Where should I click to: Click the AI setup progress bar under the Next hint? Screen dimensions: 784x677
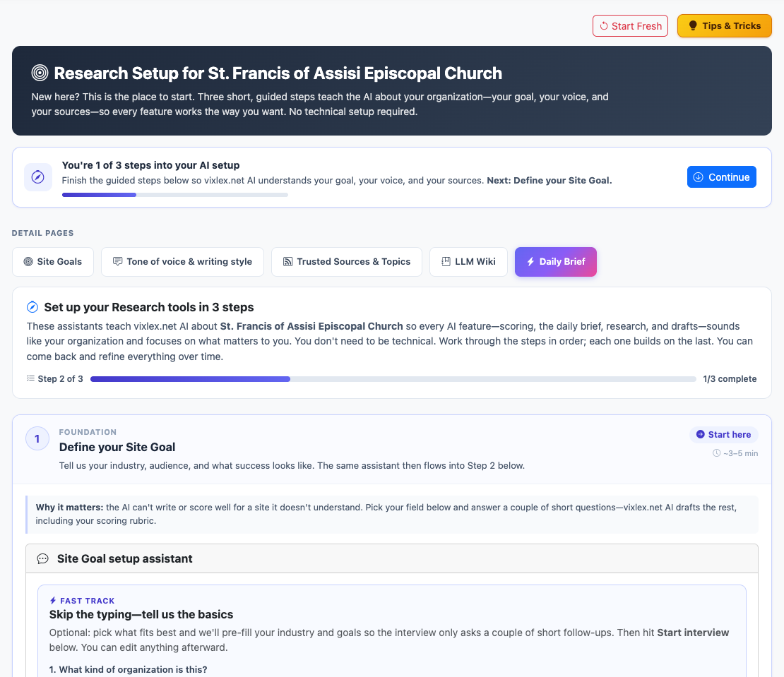[x=174, y=195]
